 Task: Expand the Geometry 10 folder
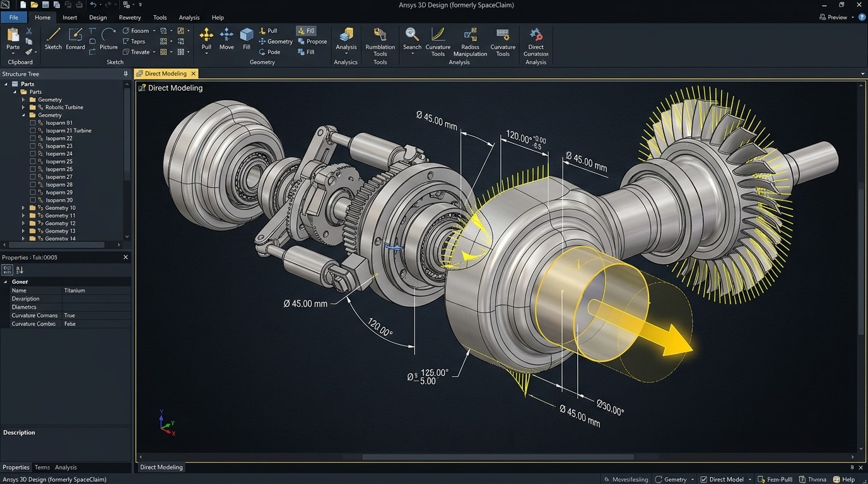[23, 208]
